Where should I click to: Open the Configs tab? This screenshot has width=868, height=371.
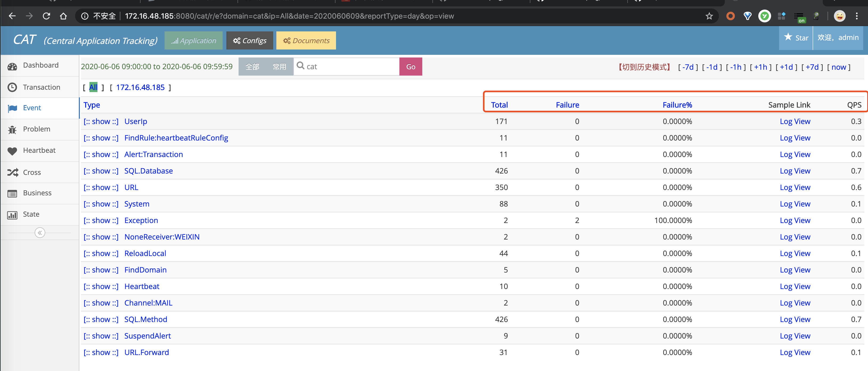click(250, 41)
